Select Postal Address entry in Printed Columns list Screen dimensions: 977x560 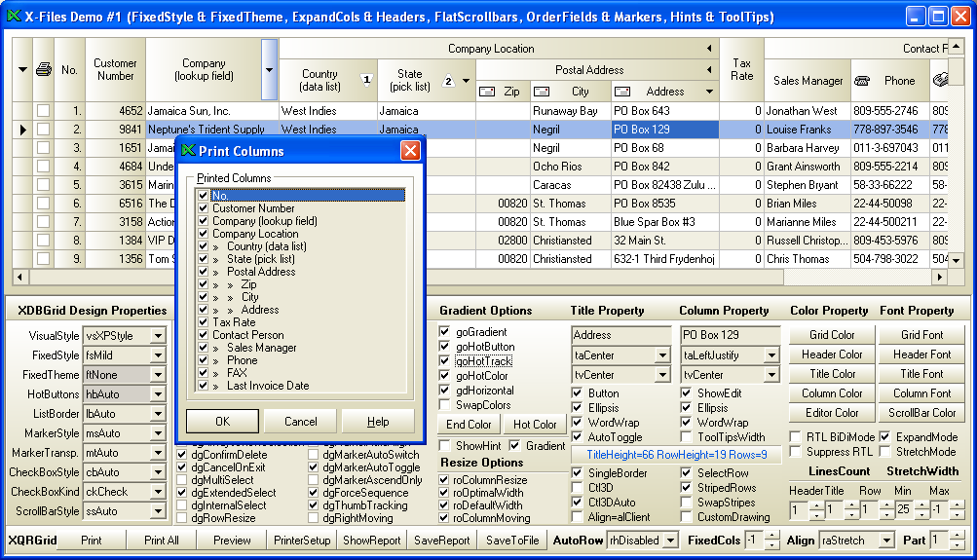[262, 272]
